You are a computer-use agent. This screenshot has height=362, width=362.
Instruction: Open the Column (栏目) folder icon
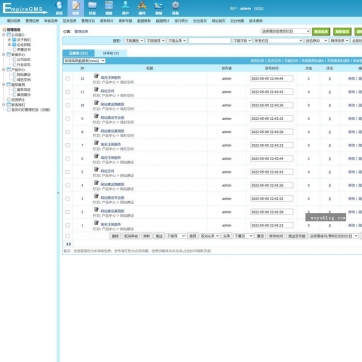coord(92,8)
